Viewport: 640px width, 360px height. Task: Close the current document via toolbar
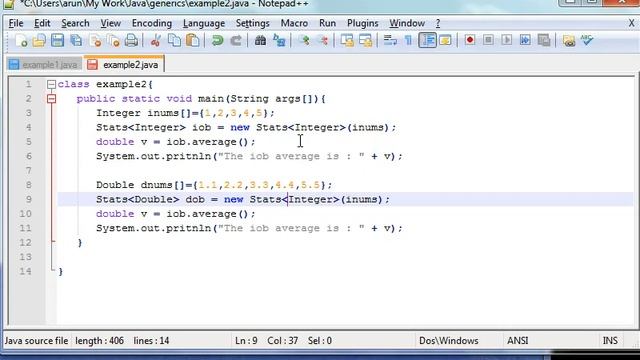click(95, 40)
